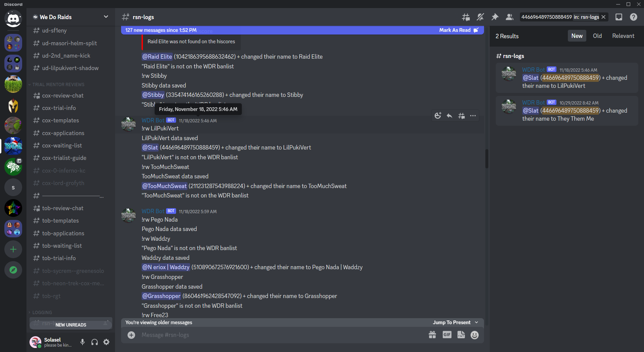Image resolution: width=644 pixels, height=352 pixels.
Task: Open cox-trial-info channel
Action: (71, 108)
